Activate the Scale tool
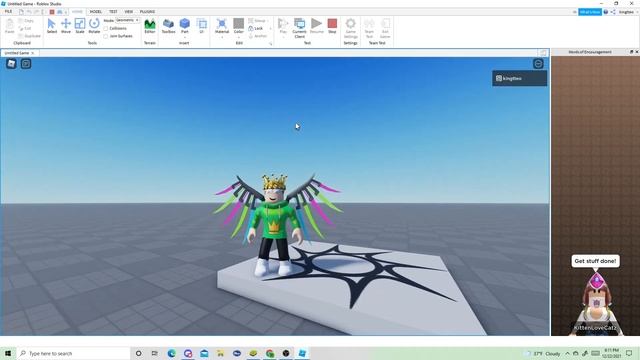Viewport: 640px width, 360px height. point(80,26)
